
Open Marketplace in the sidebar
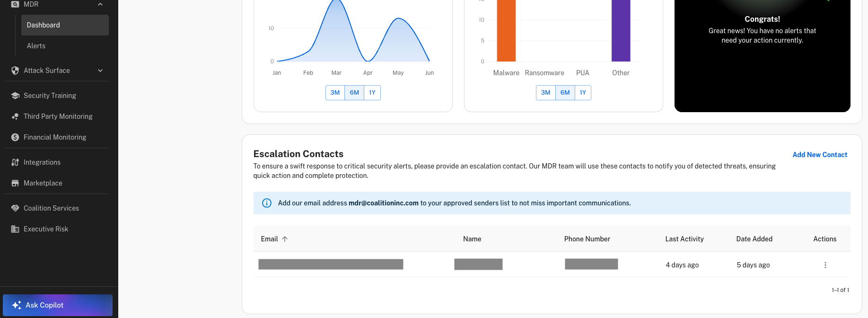[43, 183]
